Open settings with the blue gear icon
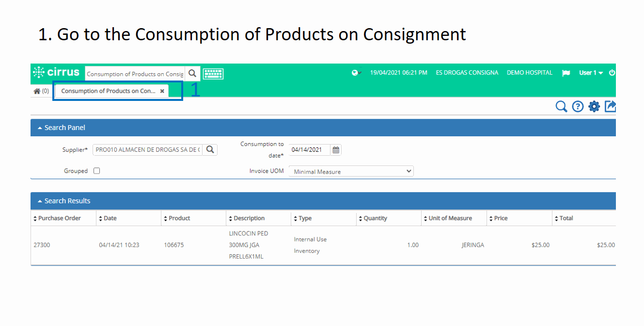 [594, 106]
